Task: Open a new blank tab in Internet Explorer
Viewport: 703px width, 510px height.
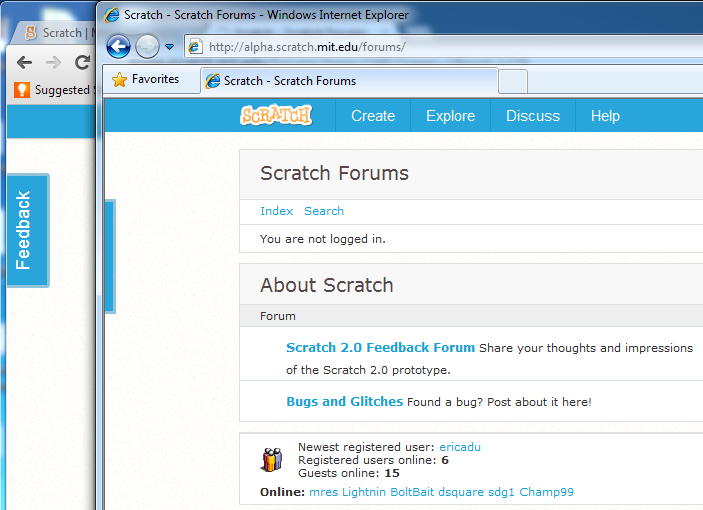Action: tap(512, 81)
